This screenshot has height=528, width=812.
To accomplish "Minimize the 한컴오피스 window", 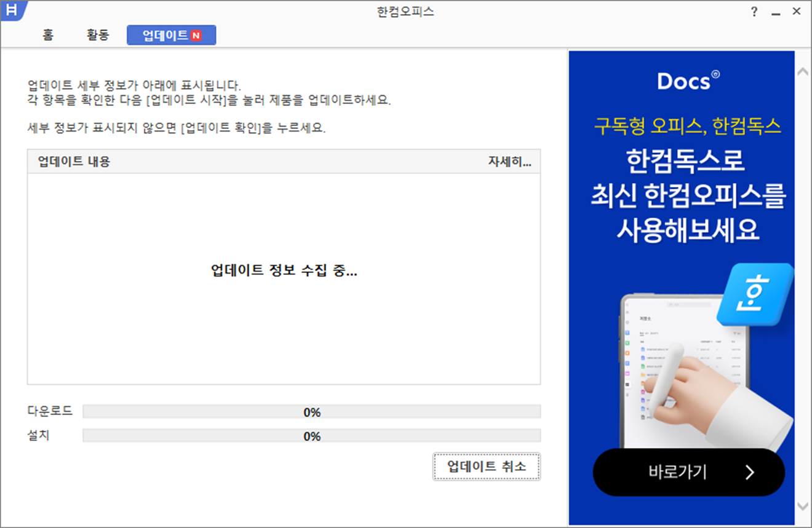I will click(x=776, y=13).
